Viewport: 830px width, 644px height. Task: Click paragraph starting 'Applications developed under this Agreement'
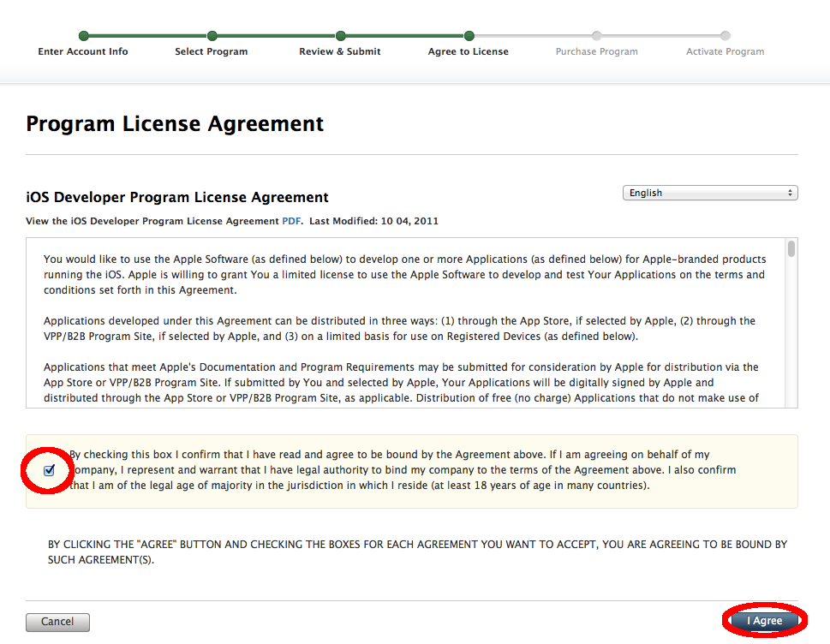[400, 329]
